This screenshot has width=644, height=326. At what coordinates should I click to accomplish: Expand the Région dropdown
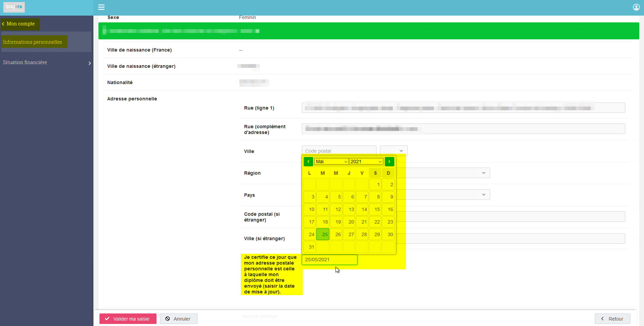(448, 173)
